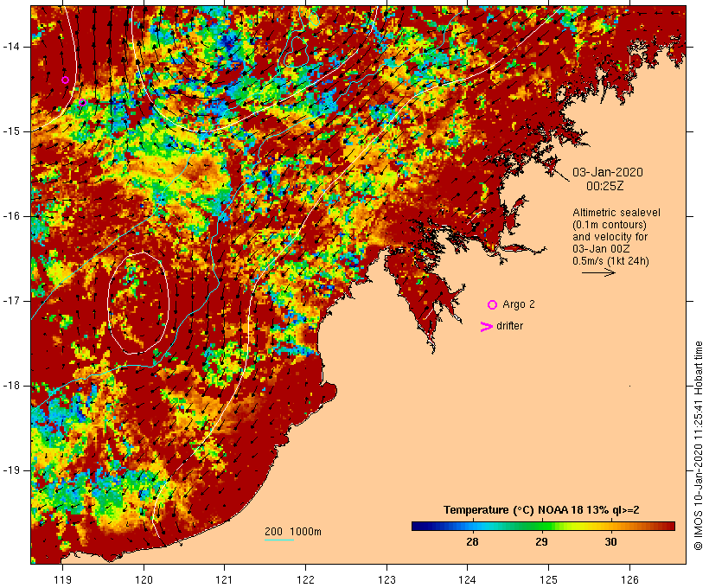Viewport: 709px width, 588px height.
Task: Click the longitude axis label 124
Action: [468, 579]
